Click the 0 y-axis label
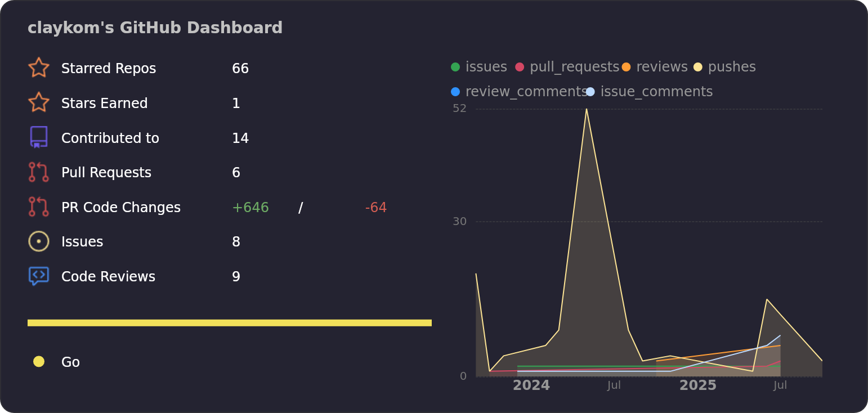The image size is (868, 413). click(x=463, y=376)
